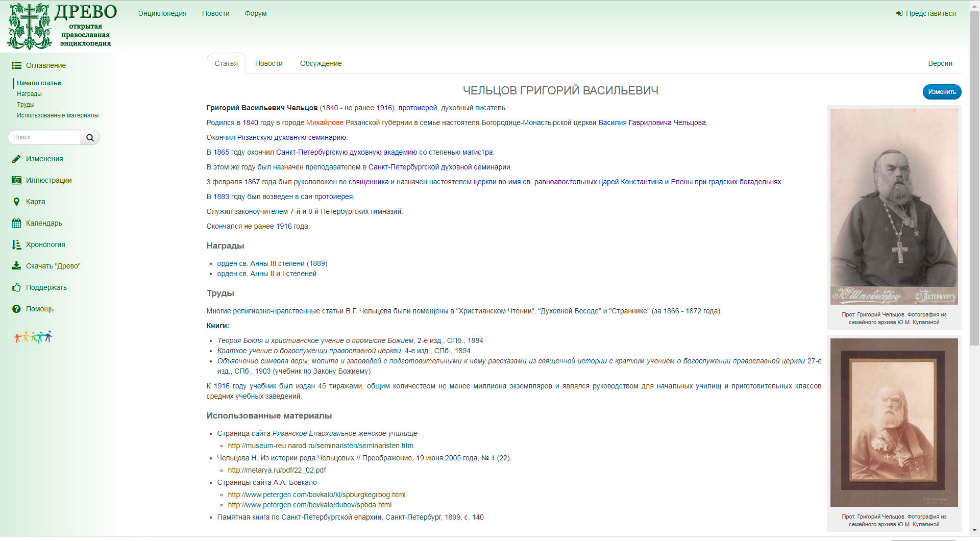This screenshot has height=541, width=980.
Task: Click the vertical page scrollbar
Action: pyautogui.click(x=974, y=179)
